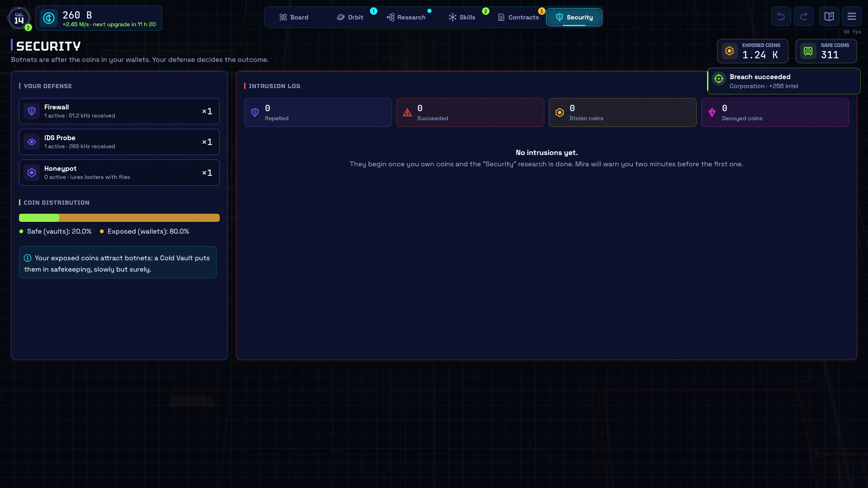868x488 pixels.
Task: Click the 260 B balance panel
Action: (x=99, y=18)
